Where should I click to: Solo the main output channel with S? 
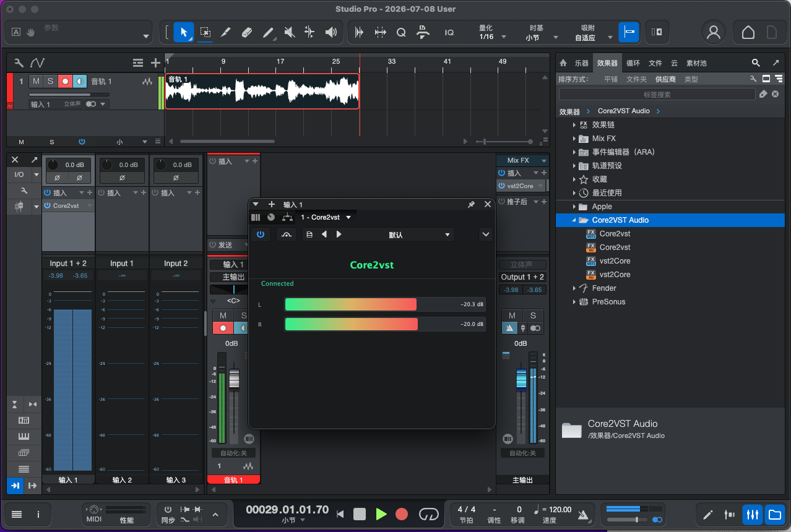(x=533, y=315)
